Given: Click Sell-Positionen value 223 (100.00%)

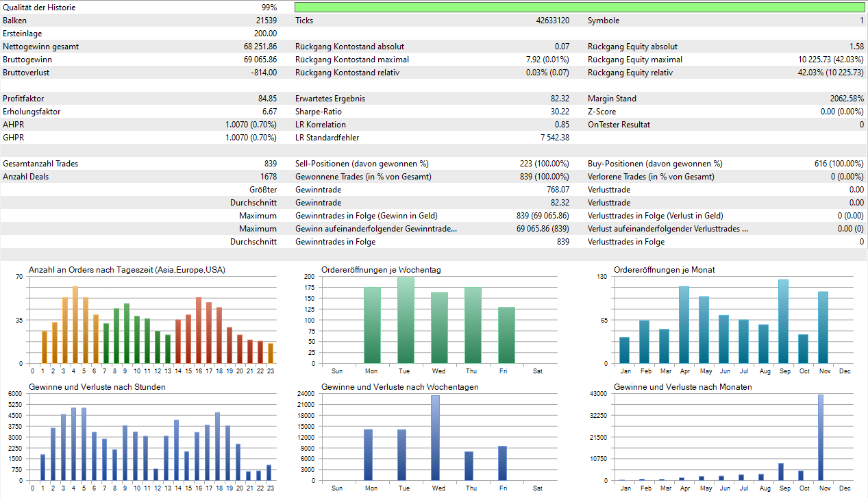Looking at the screenshot, I should coord(545,164).
